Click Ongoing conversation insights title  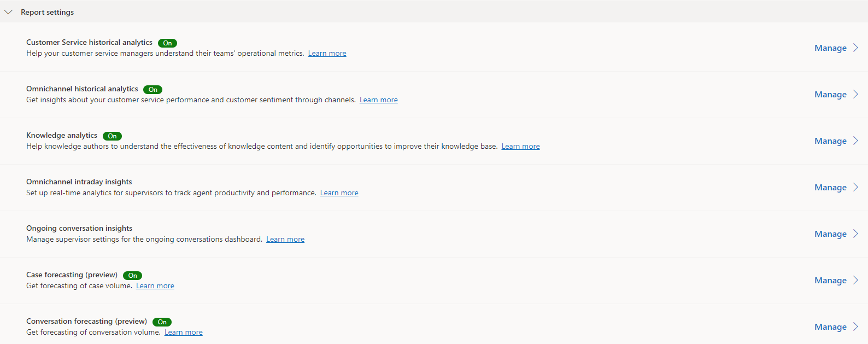pyautogui.click(x=79, y=228)
